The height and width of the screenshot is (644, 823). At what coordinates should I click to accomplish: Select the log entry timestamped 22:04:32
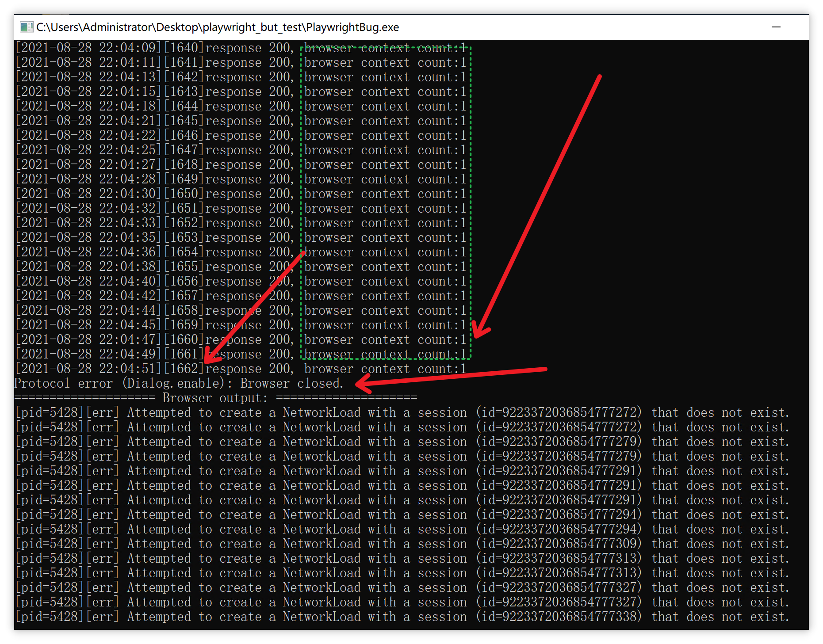(x=241, y=208)
